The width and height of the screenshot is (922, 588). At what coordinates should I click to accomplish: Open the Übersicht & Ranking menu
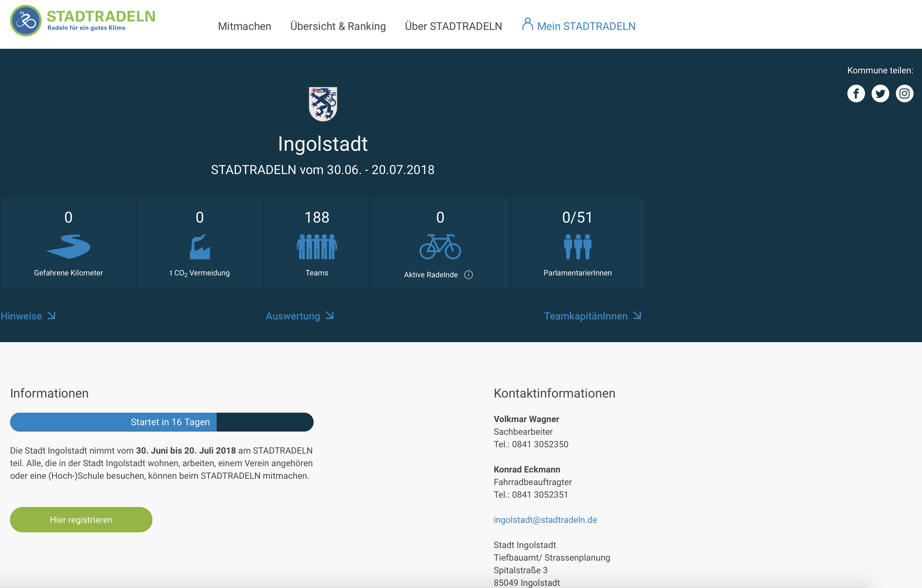(x=338, y=26)
